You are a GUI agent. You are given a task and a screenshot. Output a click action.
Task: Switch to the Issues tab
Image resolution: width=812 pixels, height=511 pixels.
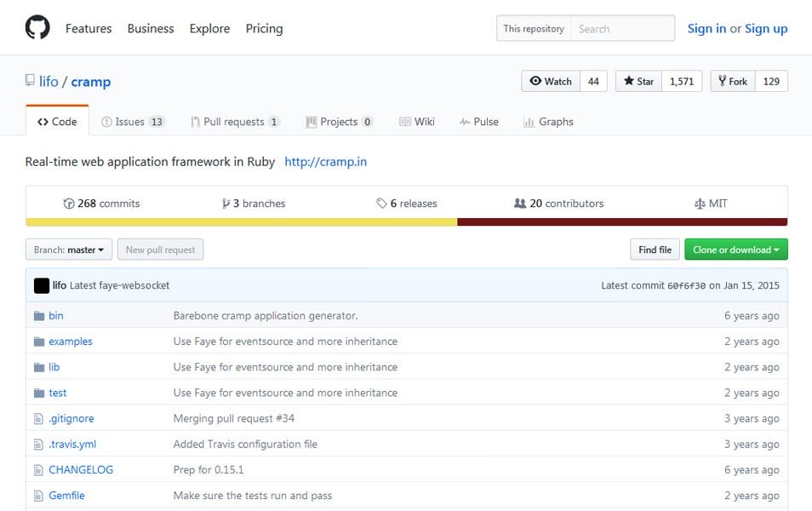pos(133,122)
